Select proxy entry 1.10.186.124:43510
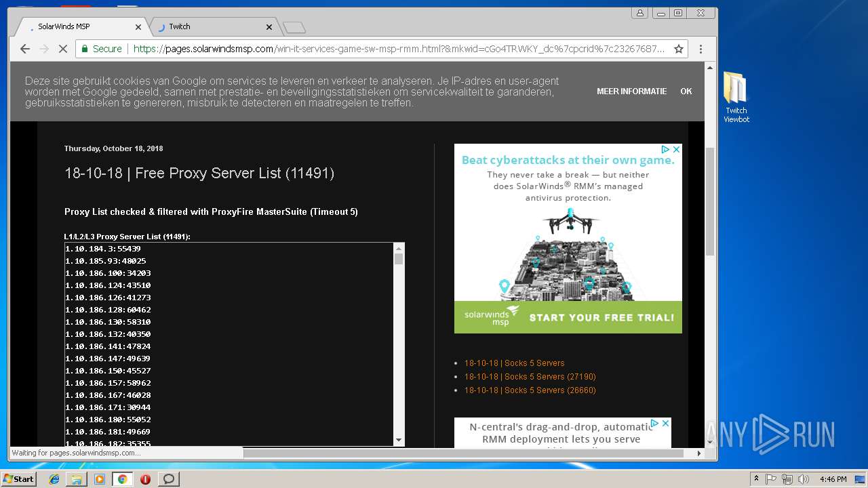Screen dimensions: 868x488 tap(108, 285)
